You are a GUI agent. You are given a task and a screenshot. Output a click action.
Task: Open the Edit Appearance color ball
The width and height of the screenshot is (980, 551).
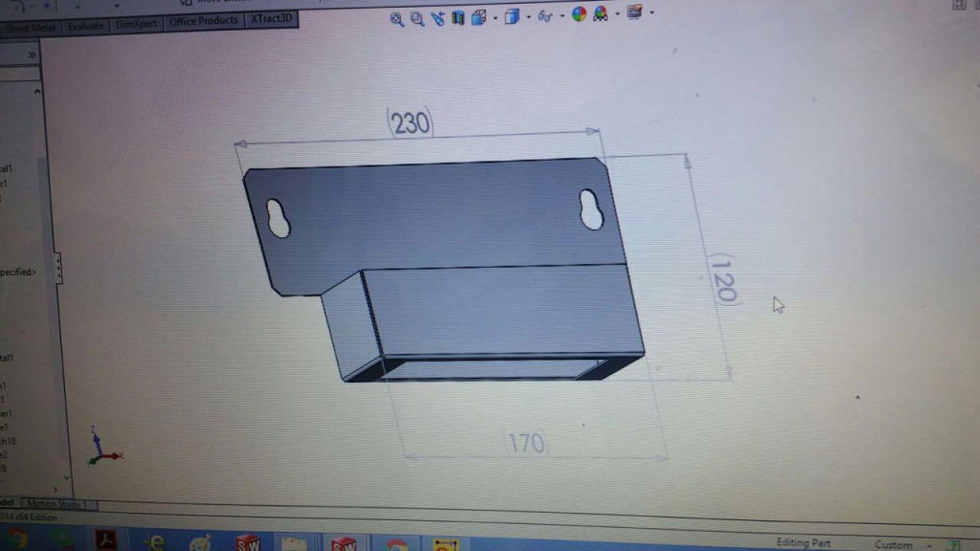579,14
